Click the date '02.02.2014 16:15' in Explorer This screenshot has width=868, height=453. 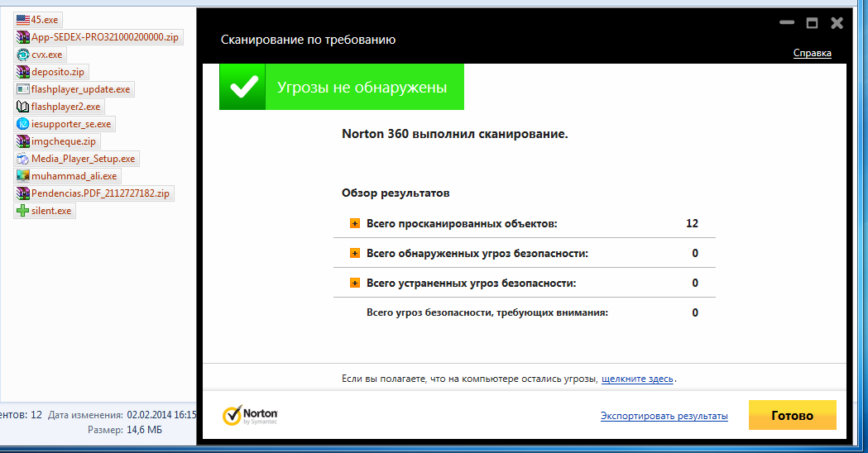pos(161,415)
